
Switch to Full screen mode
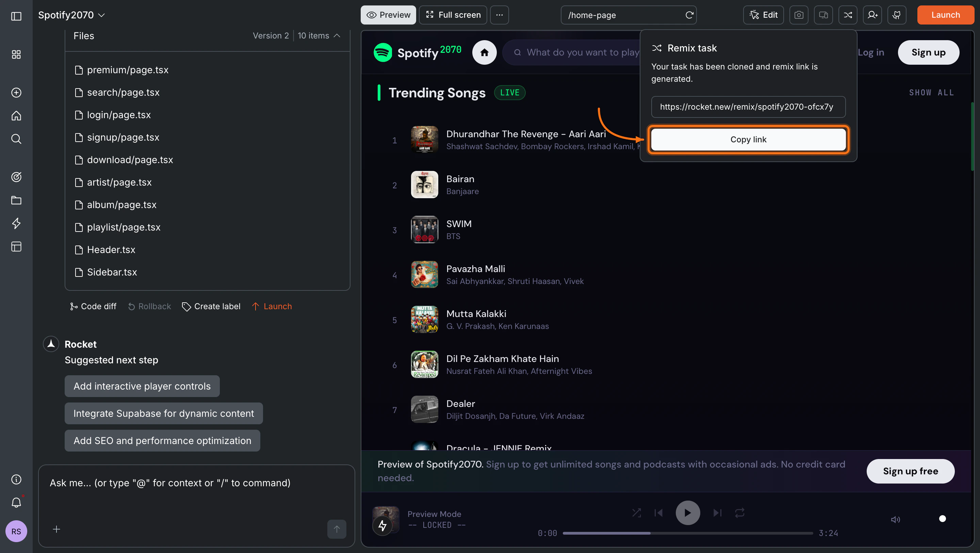453,15
